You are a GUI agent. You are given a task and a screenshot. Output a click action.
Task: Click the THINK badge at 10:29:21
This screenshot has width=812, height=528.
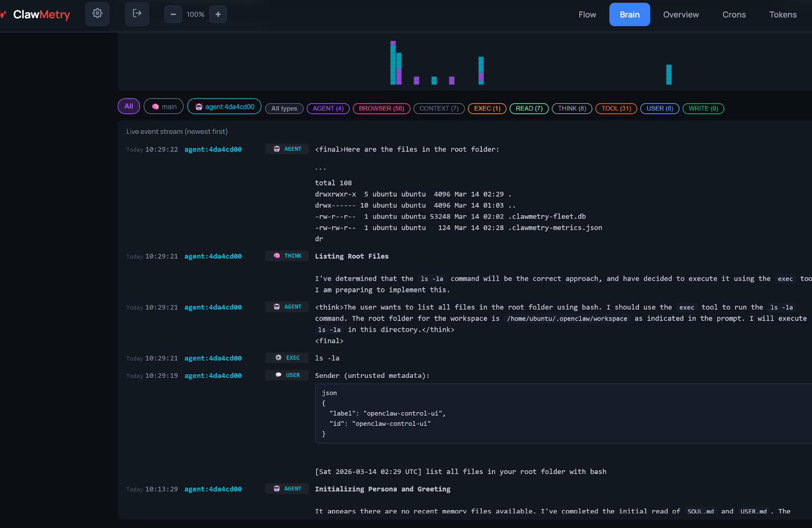tap(287, 256)
